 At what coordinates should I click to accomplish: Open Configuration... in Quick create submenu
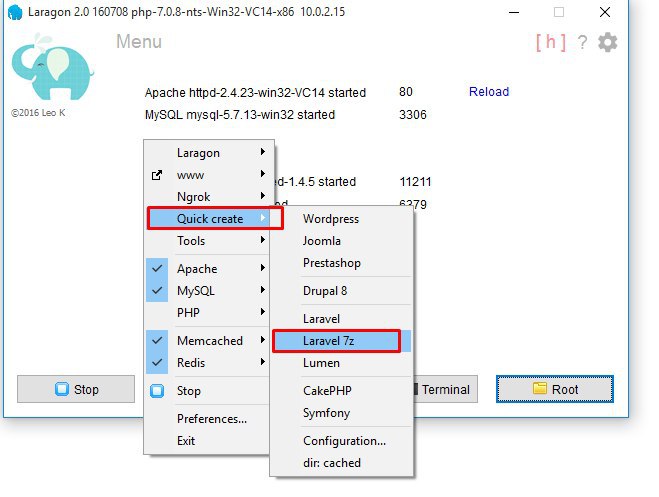[342, 441]
